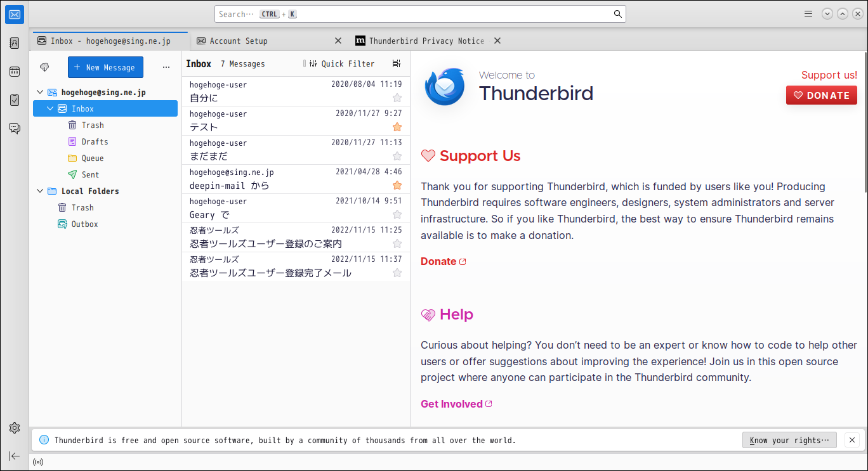Open the Address Book space
Screen dimensions: 868x471
[15, 43]
